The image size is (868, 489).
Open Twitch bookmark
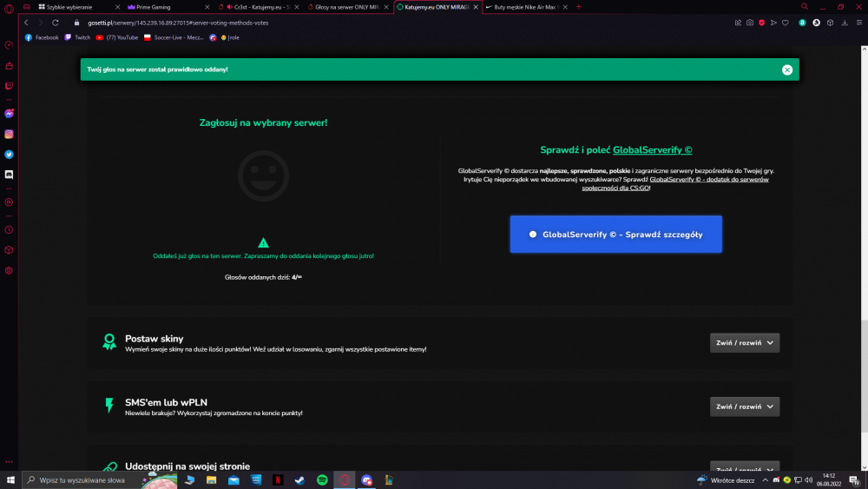click(77, 37)
